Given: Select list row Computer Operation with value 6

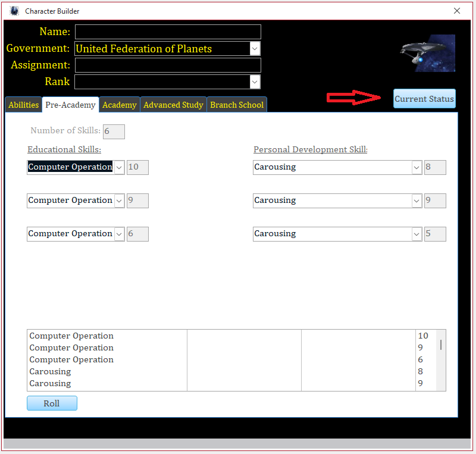Looking at the screenshot, I should coord(231,359).
